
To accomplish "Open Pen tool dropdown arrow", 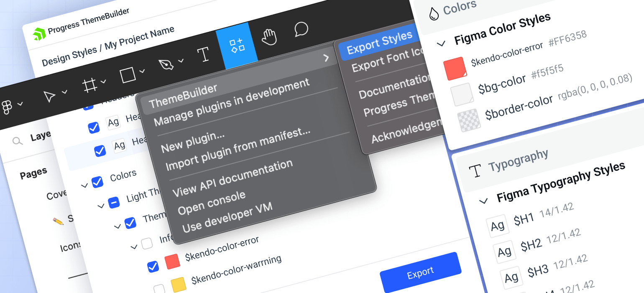I will coord(181,61).
